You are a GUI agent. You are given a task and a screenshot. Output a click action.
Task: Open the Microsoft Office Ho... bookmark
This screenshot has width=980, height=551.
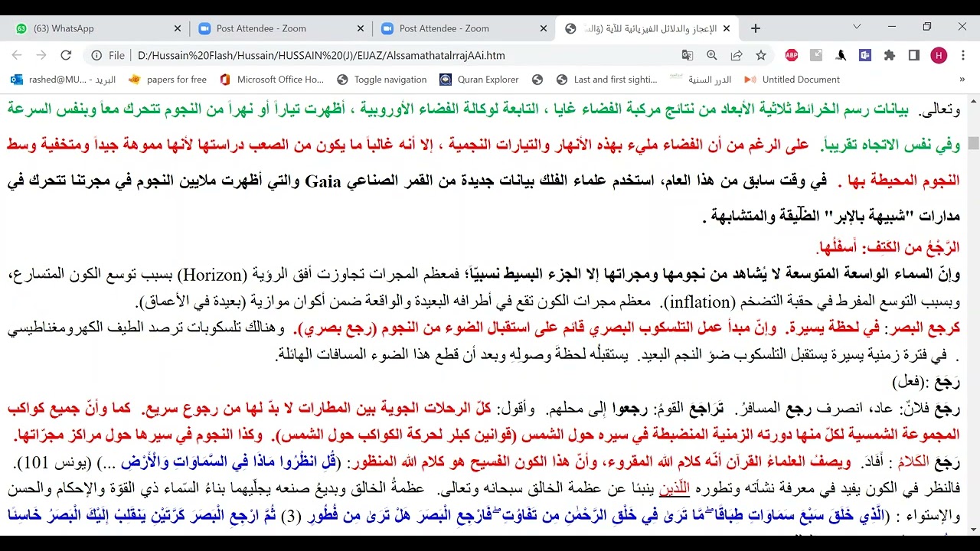(272, 80)
